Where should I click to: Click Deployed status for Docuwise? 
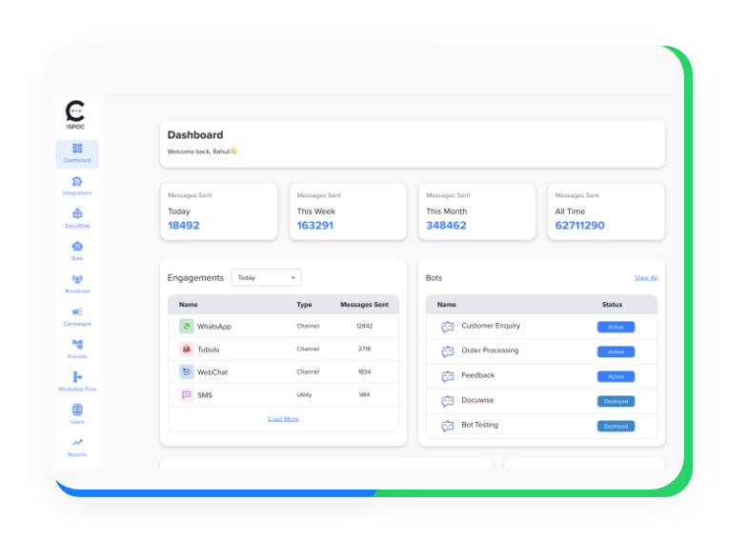[616, 402]
